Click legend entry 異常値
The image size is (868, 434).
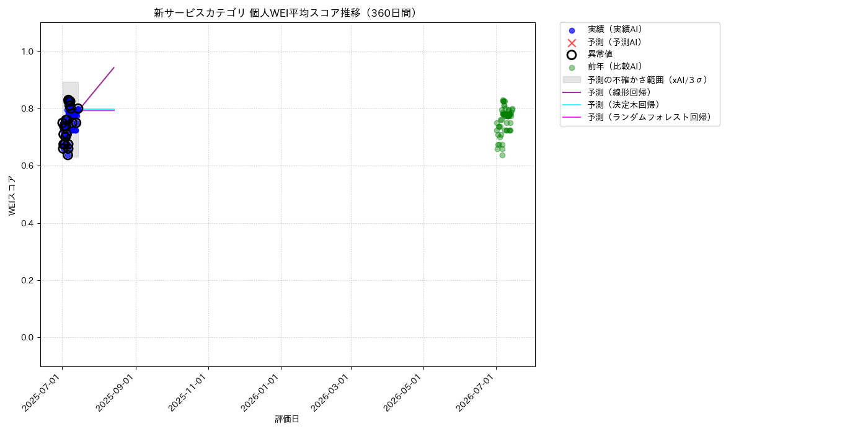click(600, 55)
